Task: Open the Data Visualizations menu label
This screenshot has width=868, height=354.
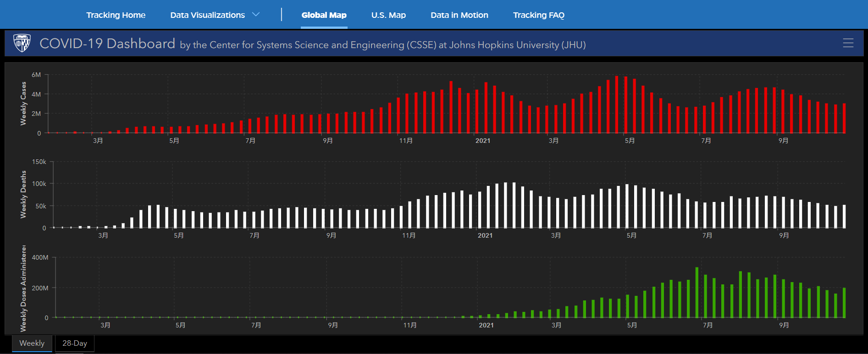Action: [x=207, y=15]
